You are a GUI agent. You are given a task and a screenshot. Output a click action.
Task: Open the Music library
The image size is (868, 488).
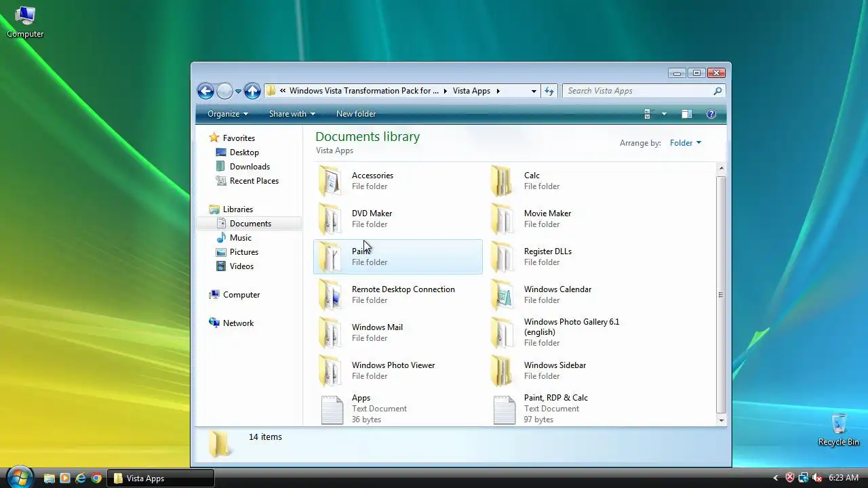tap(241, 238)
